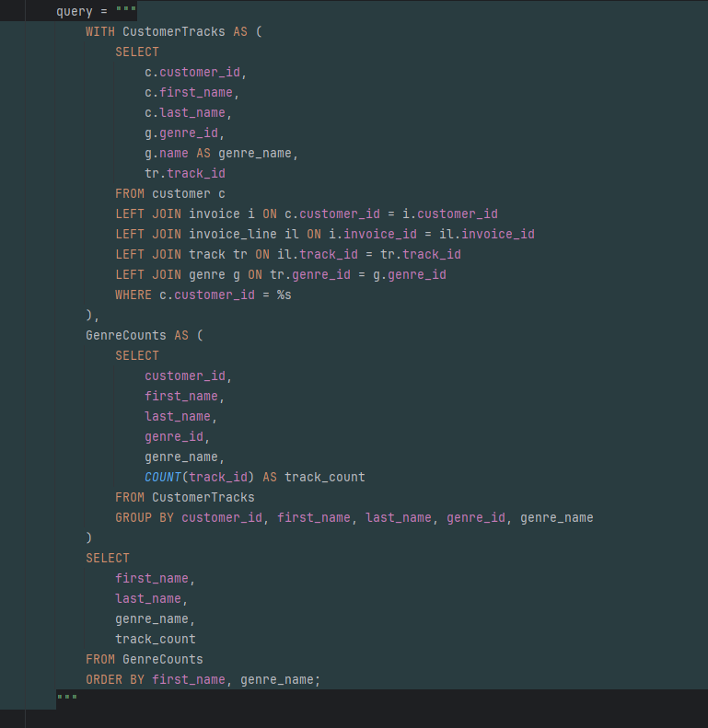This screenshot has height=728, width=708.
Task: Click the FROM GenreCounts line
Action: [144, 659]
